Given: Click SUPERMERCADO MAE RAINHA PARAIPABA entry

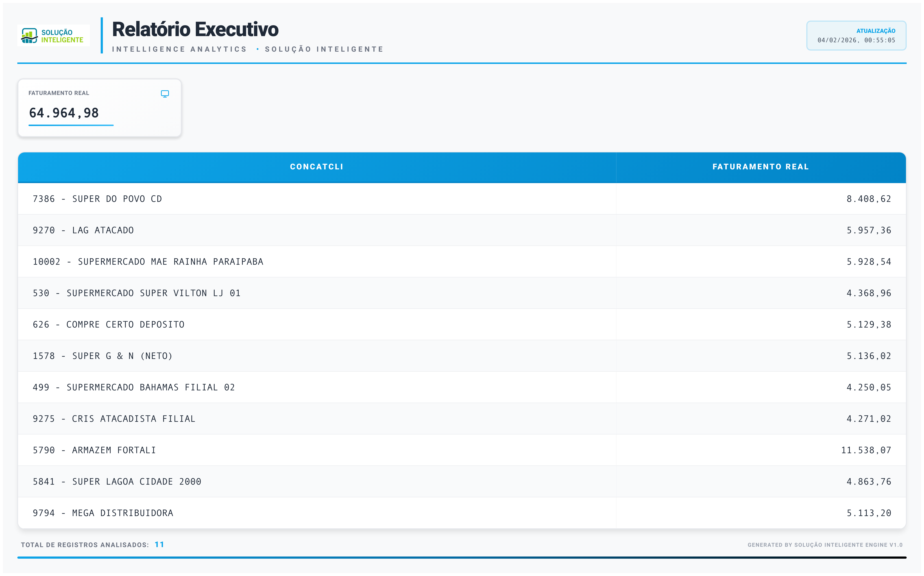Looking at the screenshot, I should pos(148,262).
